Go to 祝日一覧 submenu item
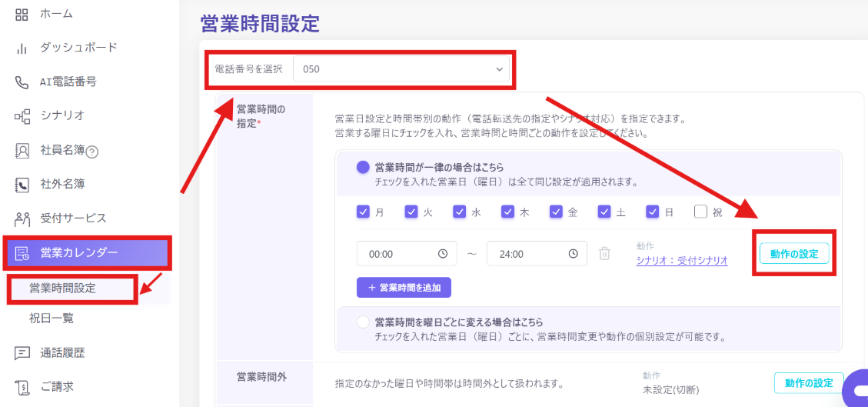Screen dimensions: 868x407 (x=52, y=319)
